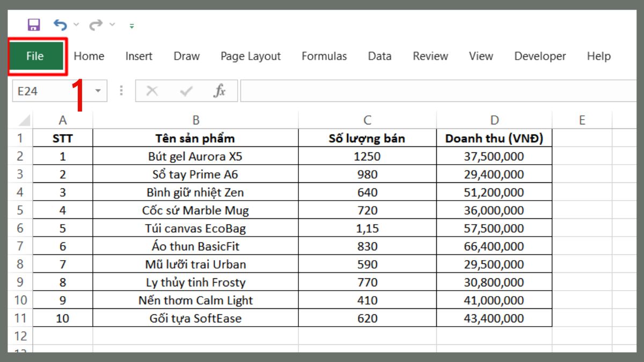Image resolution: width=644 pixels, height=362 pixels.
Task: Open the File tab
Action: click(x=35, y=56)
